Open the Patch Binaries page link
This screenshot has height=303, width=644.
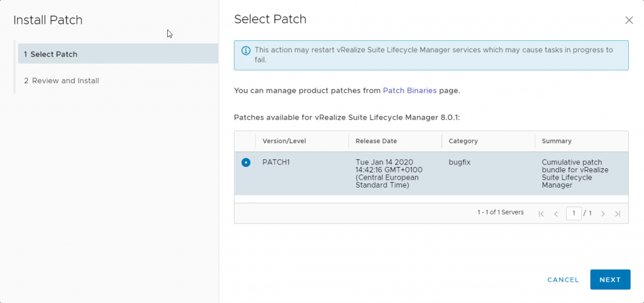pos(409,91)
